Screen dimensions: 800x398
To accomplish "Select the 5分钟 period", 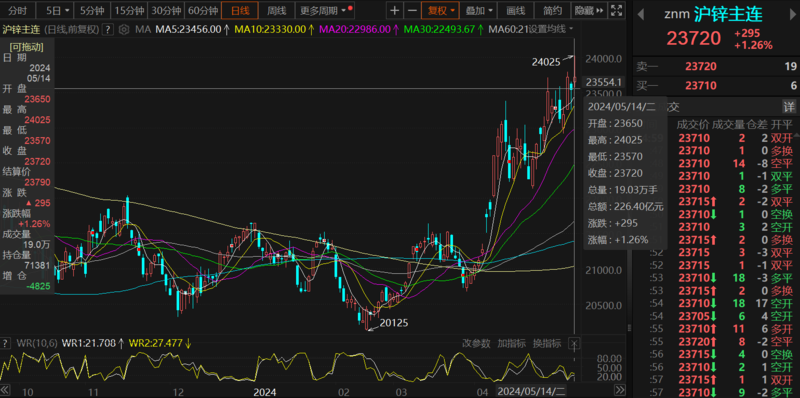I will tap(92, 10).
